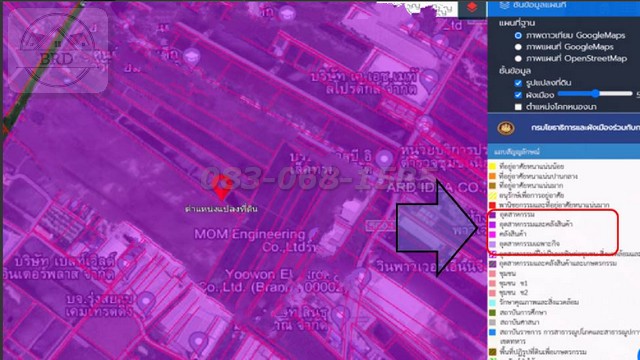Click the red layers button above the map

(x=472, y=8)
